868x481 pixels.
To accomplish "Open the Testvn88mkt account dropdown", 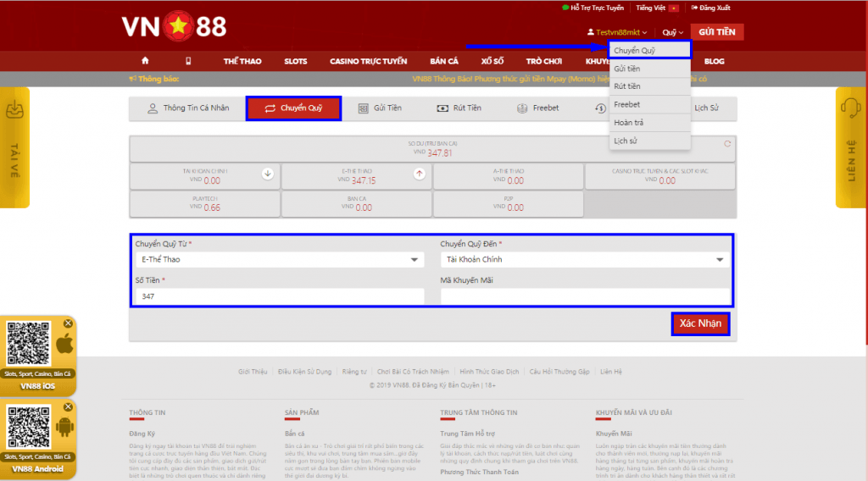I will pos(617,32).
